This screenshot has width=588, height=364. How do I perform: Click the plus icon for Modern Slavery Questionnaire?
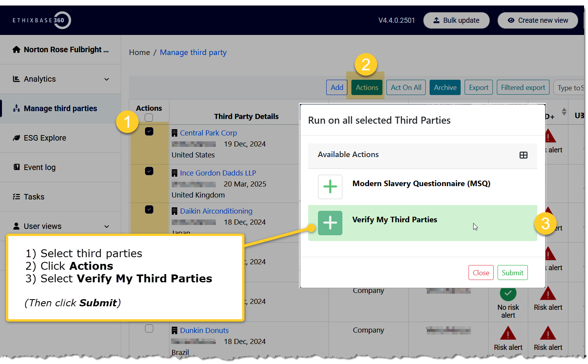point(330,187)
